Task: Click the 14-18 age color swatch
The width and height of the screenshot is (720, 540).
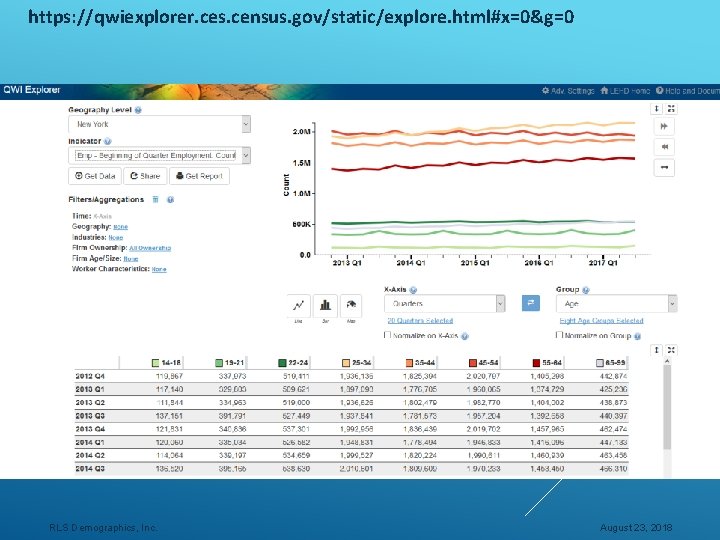Action: pyautogui.click(x=156, y=363)
